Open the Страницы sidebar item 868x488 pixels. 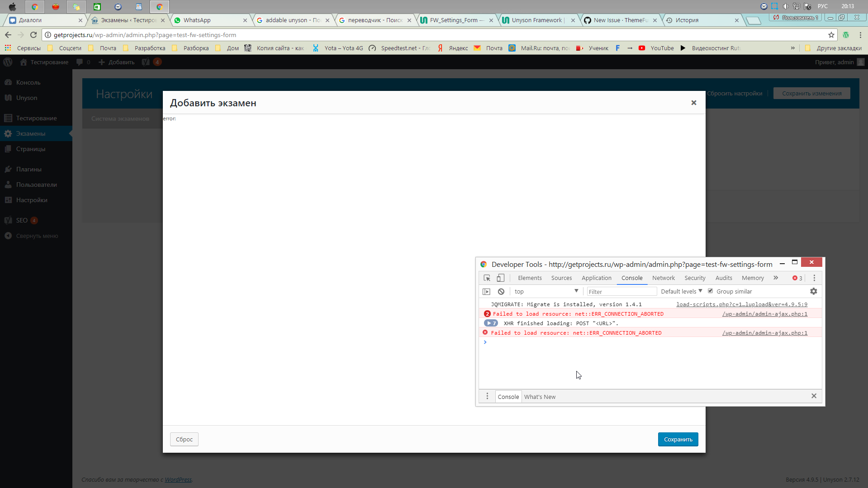pyautogui.click(x=36, y=149)
